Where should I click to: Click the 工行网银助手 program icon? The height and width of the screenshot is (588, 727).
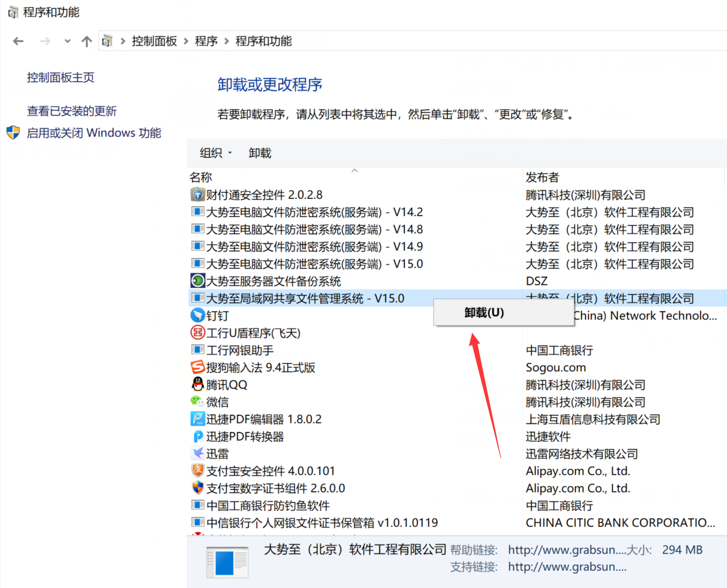[198, 350]
